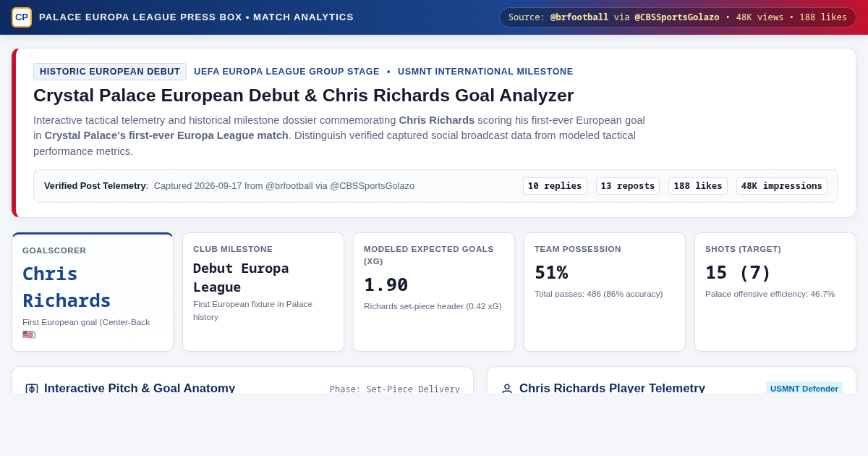Click the HISTORIC EUROPEAN DEBUT badge

pyautogui.click(x=110, y=72)
